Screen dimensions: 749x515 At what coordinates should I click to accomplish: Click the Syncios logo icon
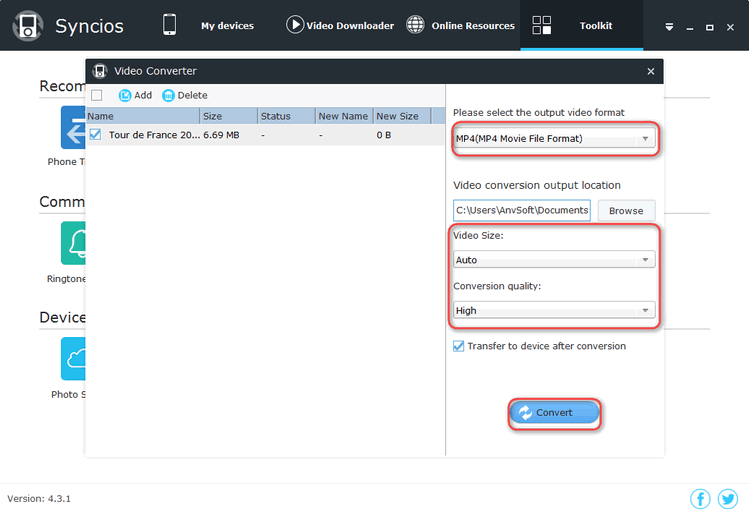point(27,26)
